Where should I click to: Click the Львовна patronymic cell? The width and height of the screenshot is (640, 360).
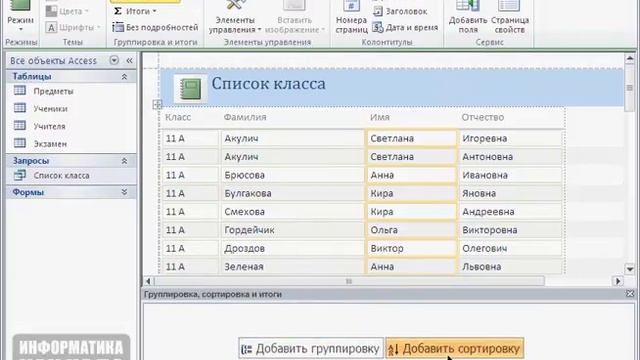point(511,267)
